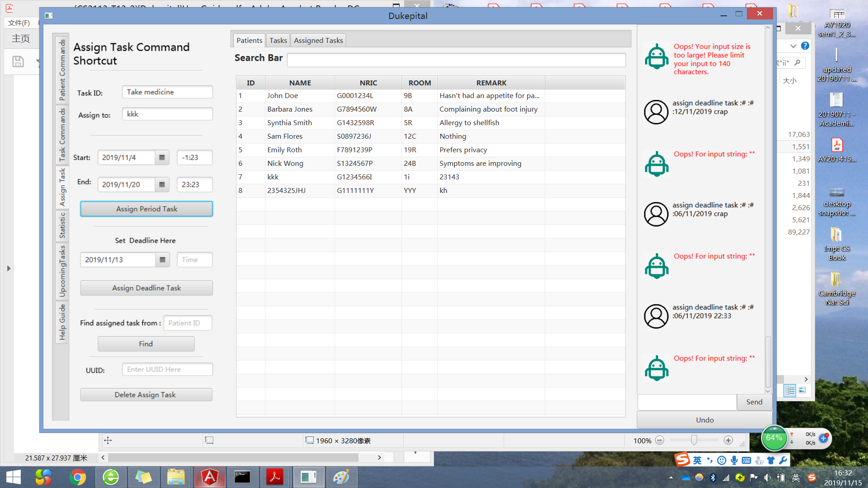The height and width of the screenshot is (488, 868).
Task: Switch to the Assigned Tasks tab
Action: (318, 41)
